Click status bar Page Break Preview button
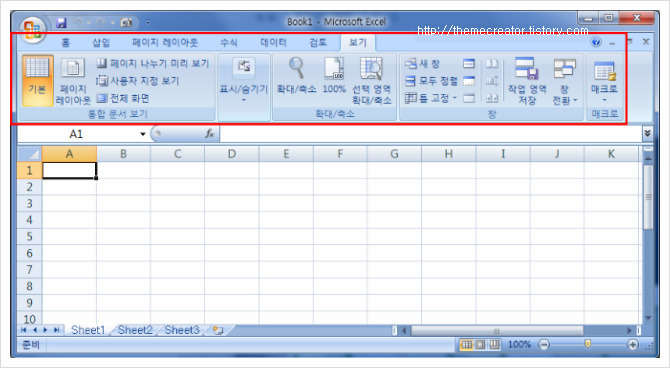 (x=494, y=344)
